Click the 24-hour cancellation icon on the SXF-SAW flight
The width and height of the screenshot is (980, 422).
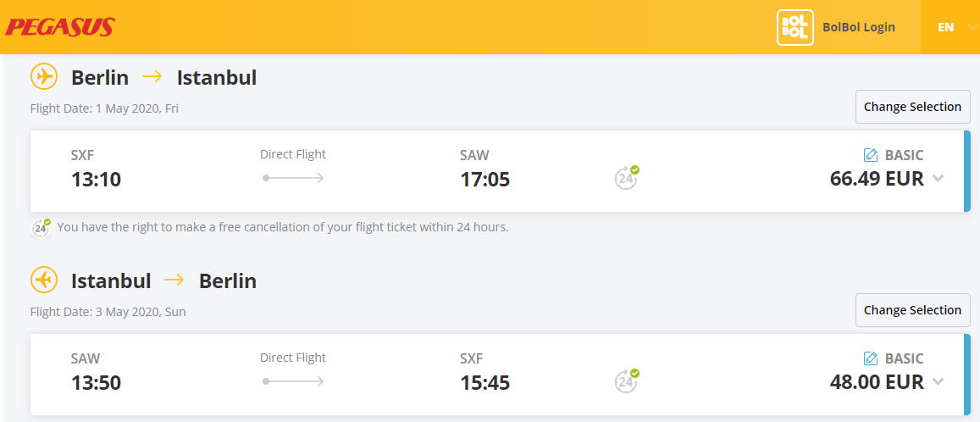click(x=626, y=178)
